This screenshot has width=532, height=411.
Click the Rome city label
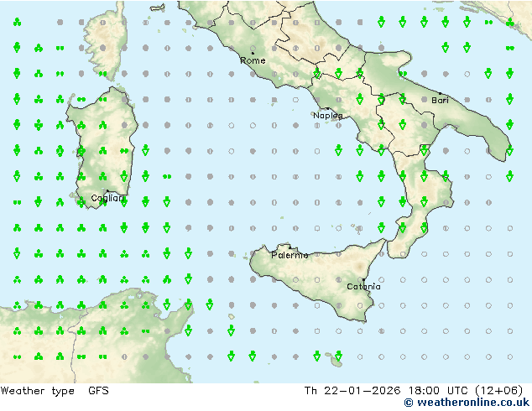(x=253, y=60)
